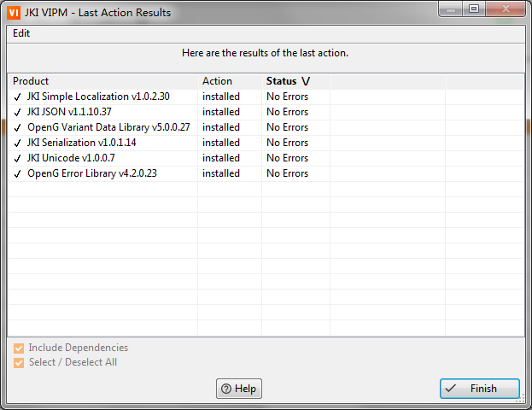Click checkmark beside OpenG Error Library
This screenshot has width=532, height=410.
[18, 173]
